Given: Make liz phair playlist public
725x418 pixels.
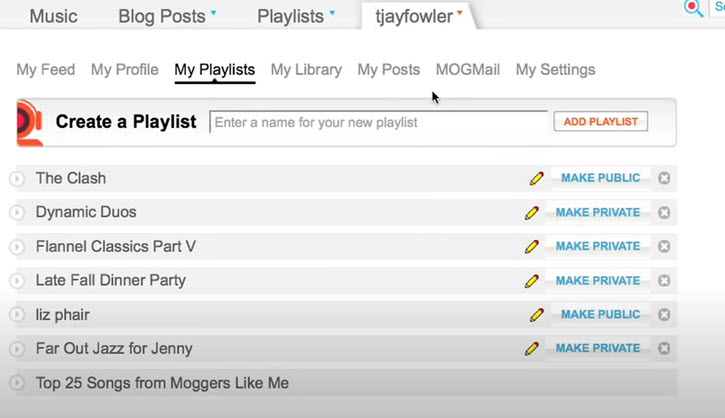Looking at the screenshot, I should click(600, 315).
